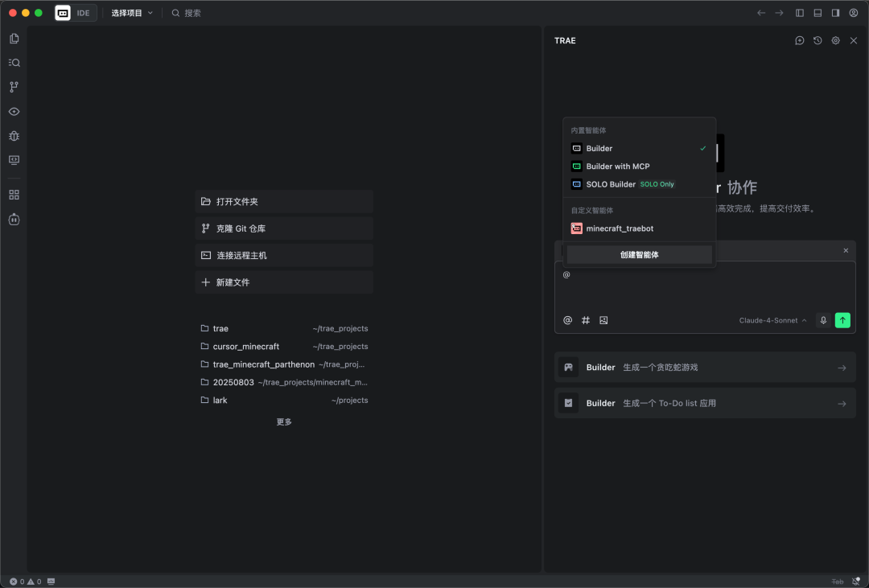The image size is (869, 588).
Task: Click 更多 to show more projects
Action: [284, 421]
